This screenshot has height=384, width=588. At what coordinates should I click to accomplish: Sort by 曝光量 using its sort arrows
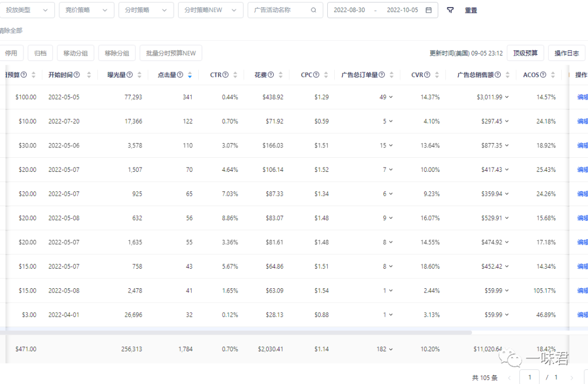tap(139, 75)
